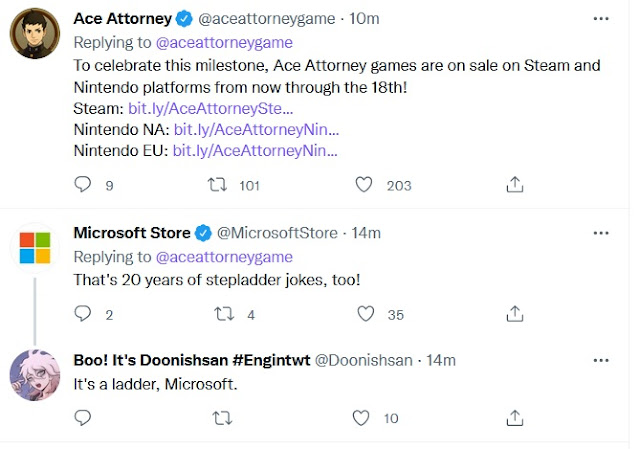Open more options for Microsoft Store tweet

[600, 233]
